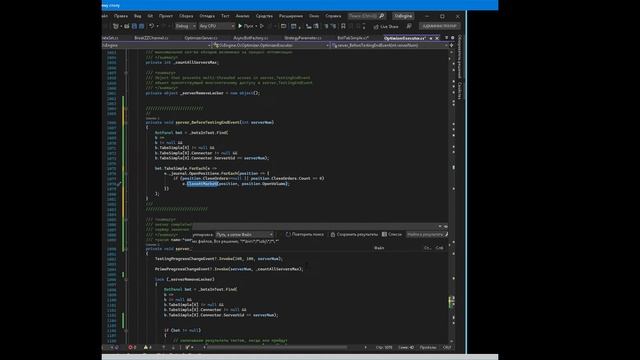Viewport: 640px width, 360px height.
Task: Open the Проект menu
Action: pyautogui.click(x=166, y=16)
